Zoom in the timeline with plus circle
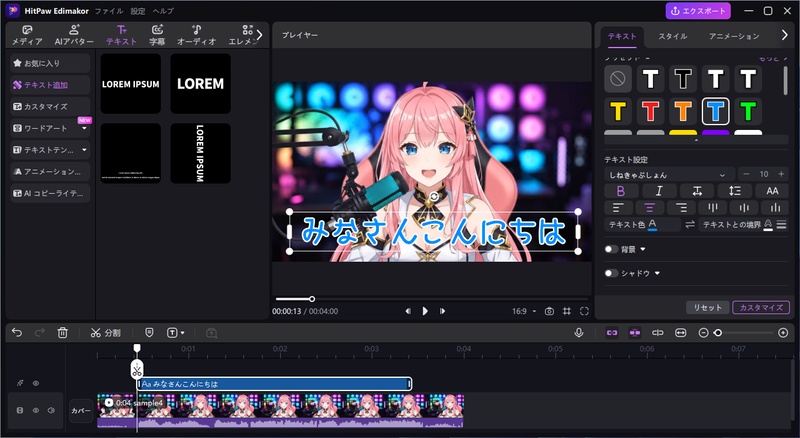 pyautogui.click(x=783, y=333)
